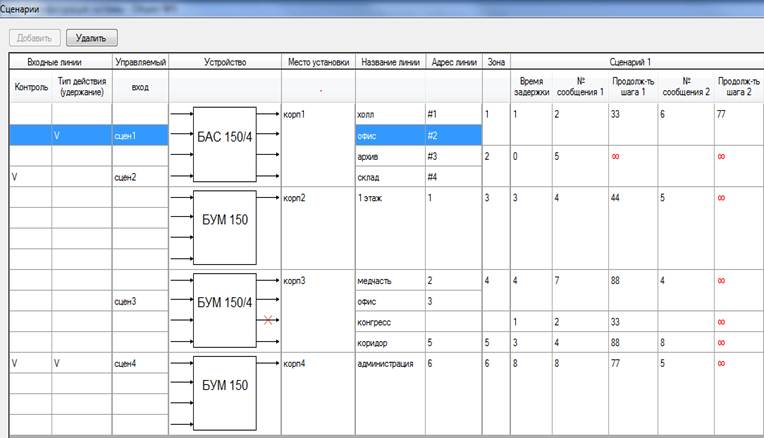Screen dimensions: 764x438
Task: Click the #4 line address cell
Action: tap(452, 177)
